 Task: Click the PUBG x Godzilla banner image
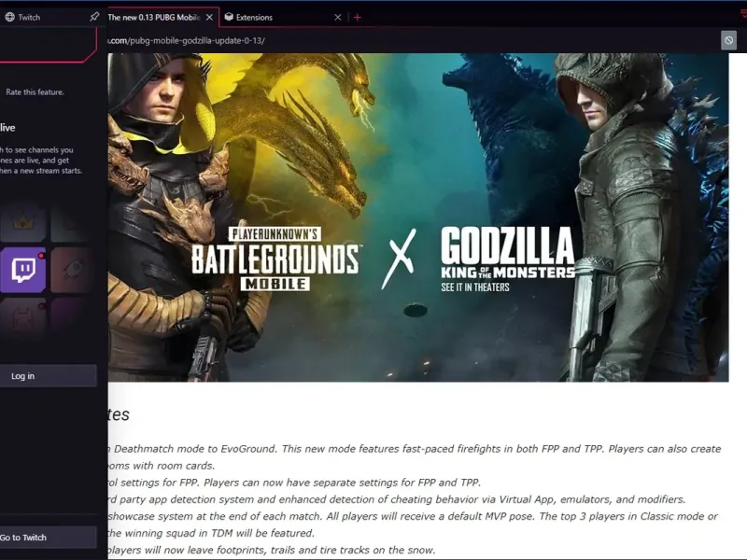tap(418, 217)
